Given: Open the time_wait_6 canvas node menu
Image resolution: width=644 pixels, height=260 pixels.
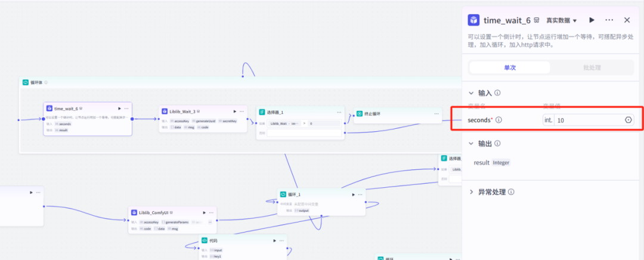Looking at the screenshot, I should coord(126,109).
